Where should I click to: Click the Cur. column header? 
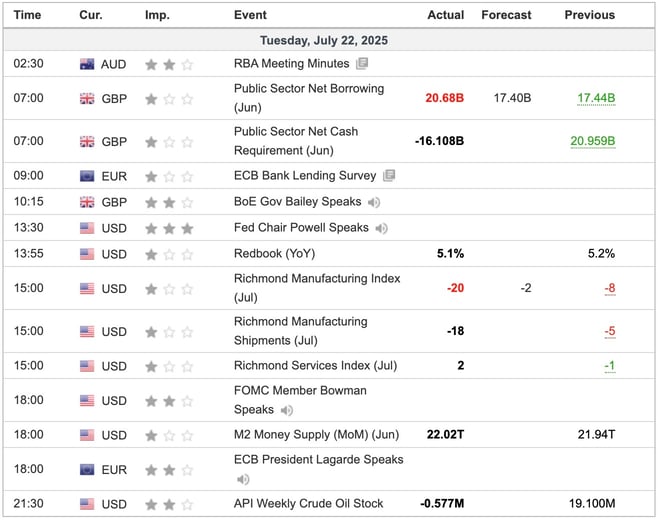(91, 15)
